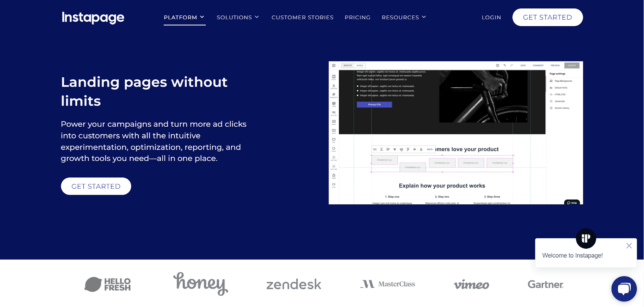Image resolution: width=644 pixels, height=307 pixels.
Task: Select the Form tool in editor sidebar
Action: tap(334, 104)
